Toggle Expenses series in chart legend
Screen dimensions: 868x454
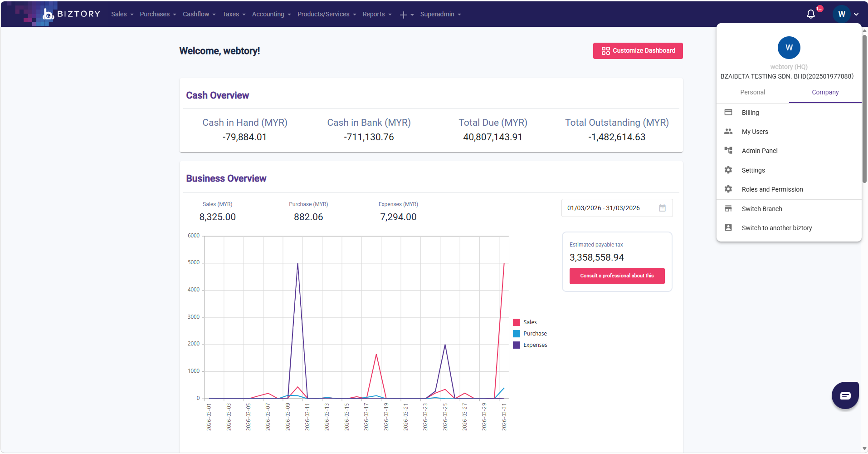530,345
